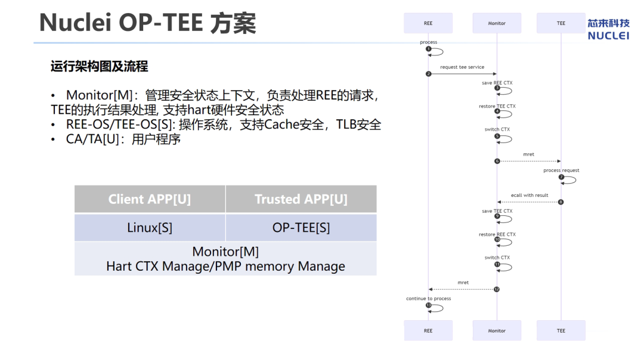Click the REE box at the diagram bottom
This screenshot has width=644, height=362.
[428, 330]
